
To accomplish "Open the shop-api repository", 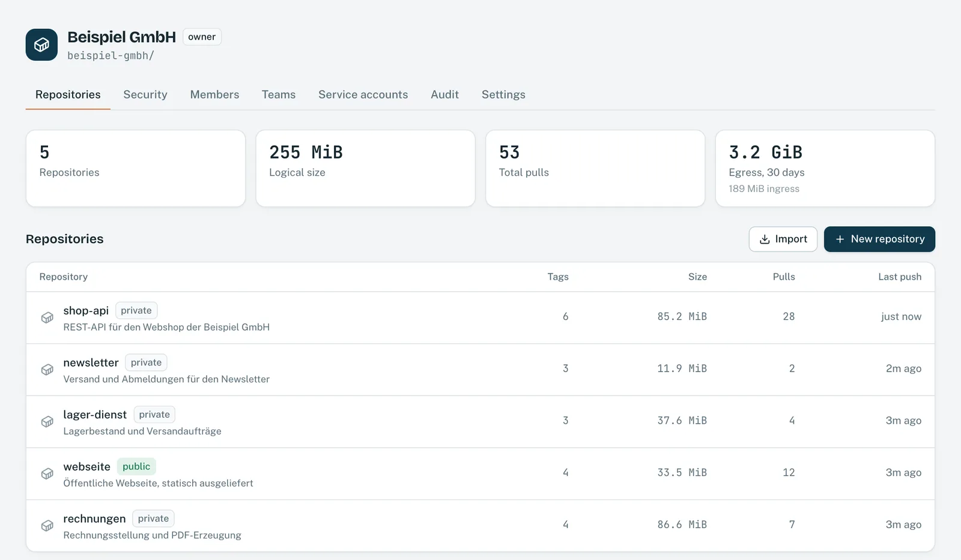I will [86, 310].
